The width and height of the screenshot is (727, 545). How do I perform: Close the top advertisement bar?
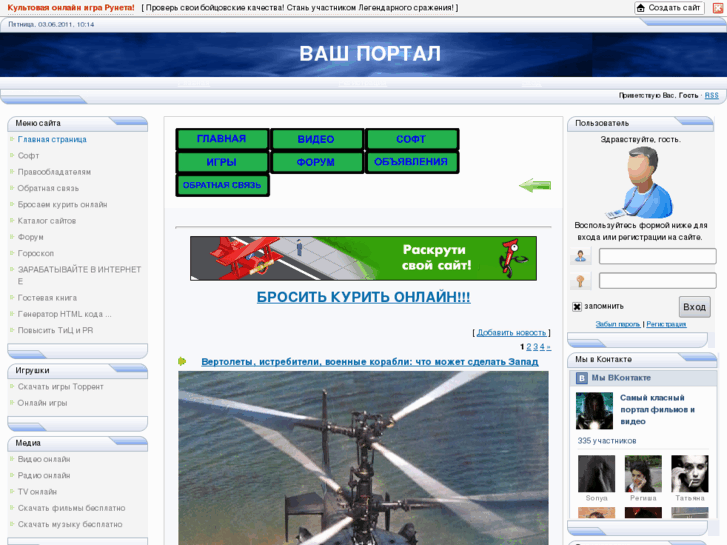[717, 8]
